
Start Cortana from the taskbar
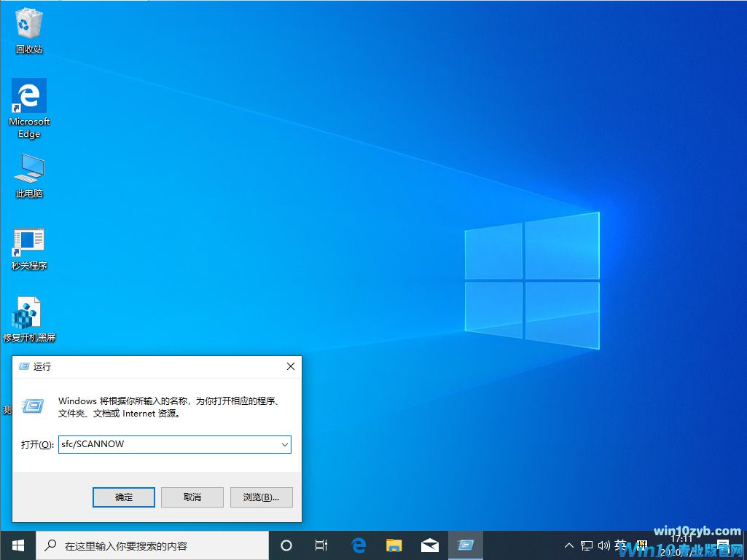[x=286, y=545]
